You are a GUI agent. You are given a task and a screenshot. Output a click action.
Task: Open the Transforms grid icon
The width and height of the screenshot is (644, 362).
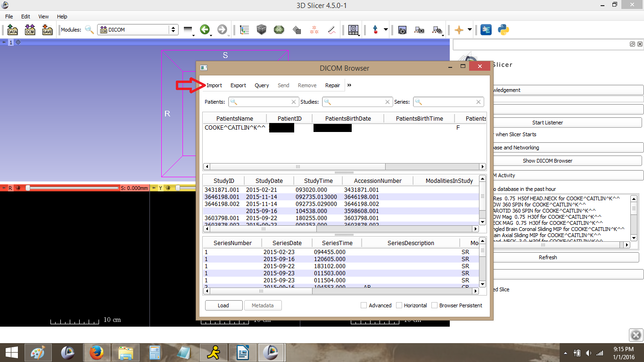(297, 30)
